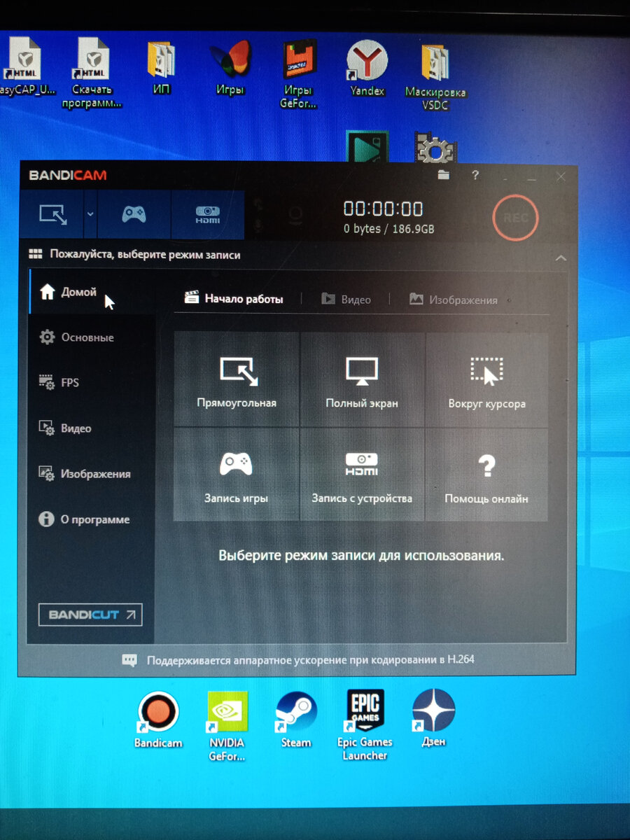
Task: Open dropdown arrow next to rectangle mode
Action: (90, 214)
